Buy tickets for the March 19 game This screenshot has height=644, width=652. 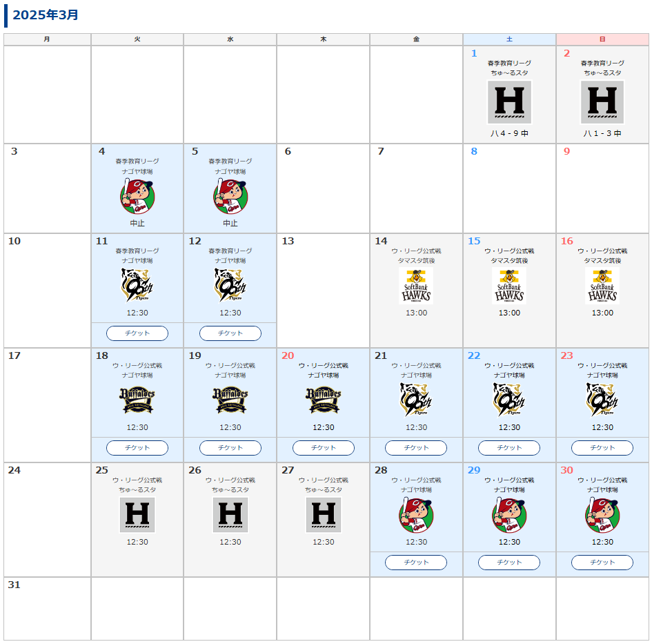(230, 448)
